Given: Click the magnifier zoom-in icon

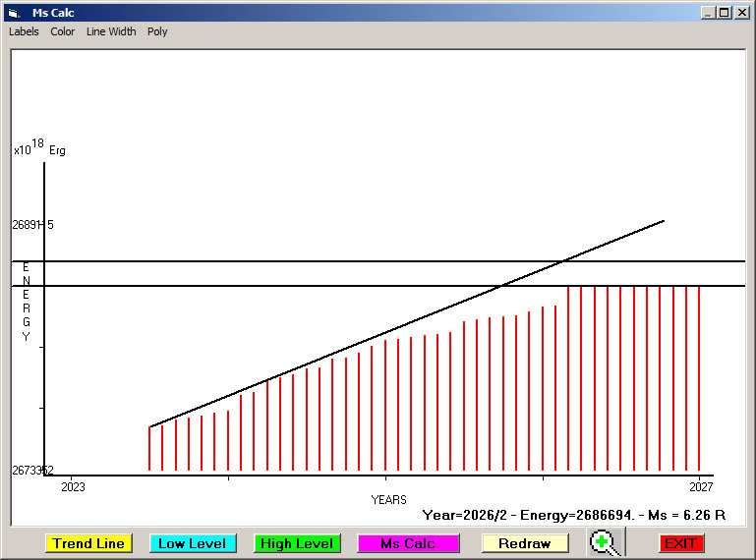Looking at the screenshot, I should [x=605, y=542].
